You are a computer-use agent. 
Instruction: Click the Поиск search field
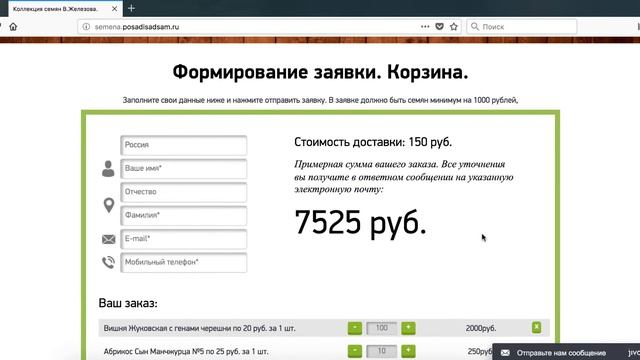522,27
